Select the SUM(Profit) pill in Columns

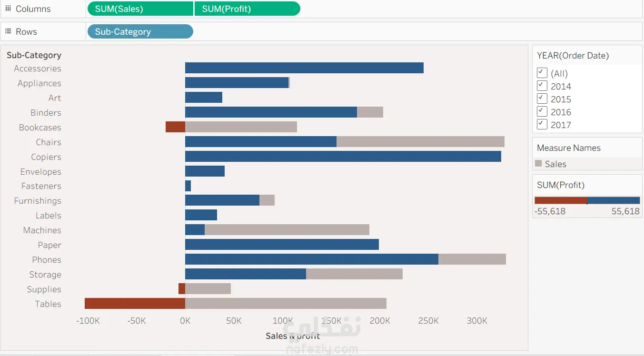248,9
